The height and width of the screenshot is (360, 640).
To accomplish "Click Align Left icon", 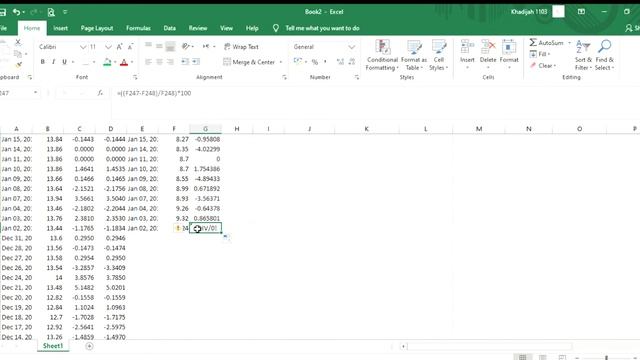I will point(148,62).
